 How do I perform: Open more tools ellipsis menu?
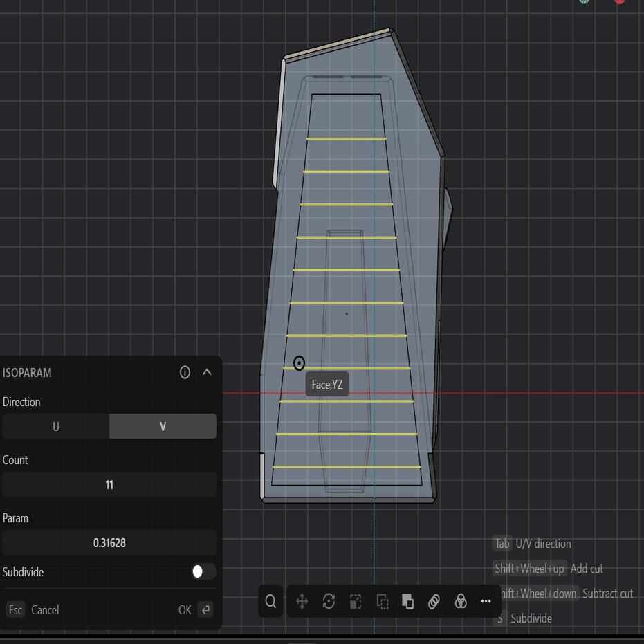click(x=486, y=601)
